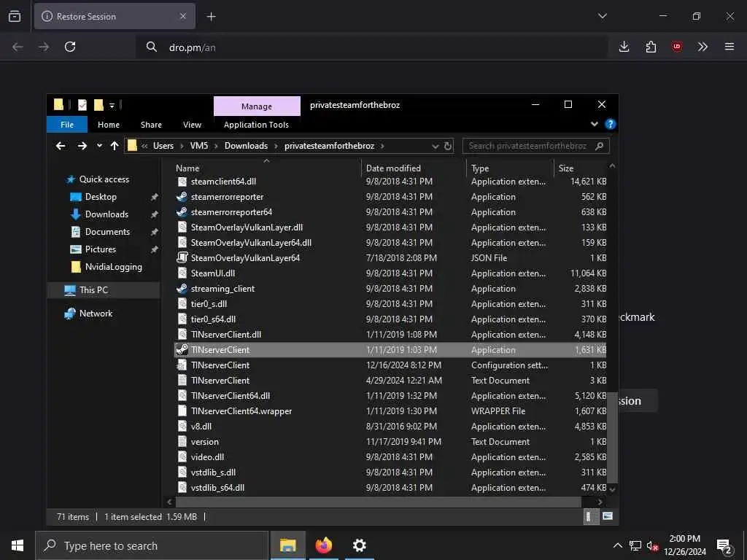Open Downloads in navigation pane
This screenshot has width=747, height=560.
(107, 214)
